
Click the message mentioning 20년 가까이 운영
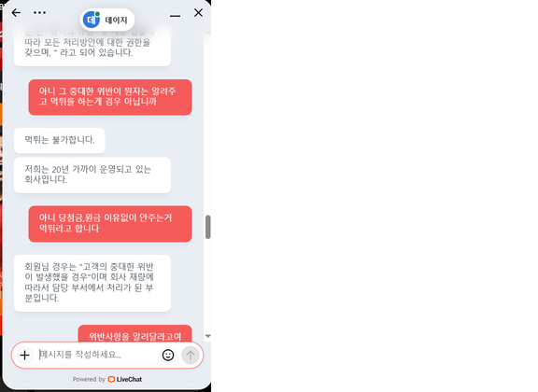click(x=92, y=175)
